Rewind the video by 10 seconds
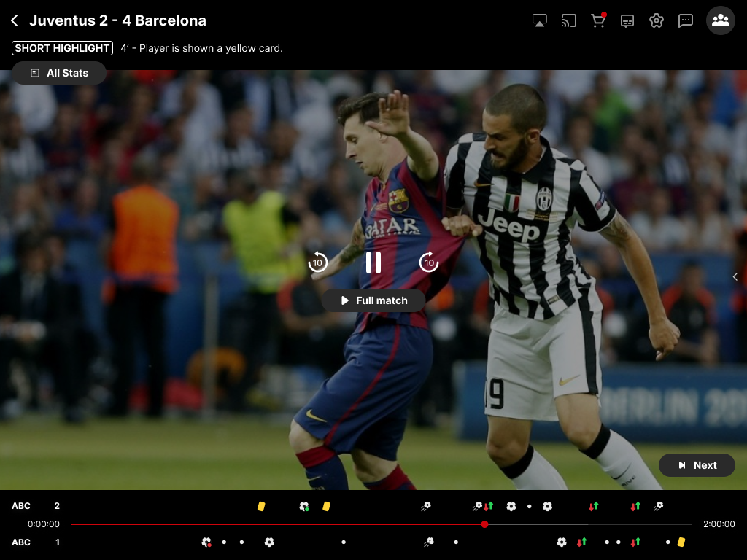This screenshot has height=560, width=747. point(318,262)
